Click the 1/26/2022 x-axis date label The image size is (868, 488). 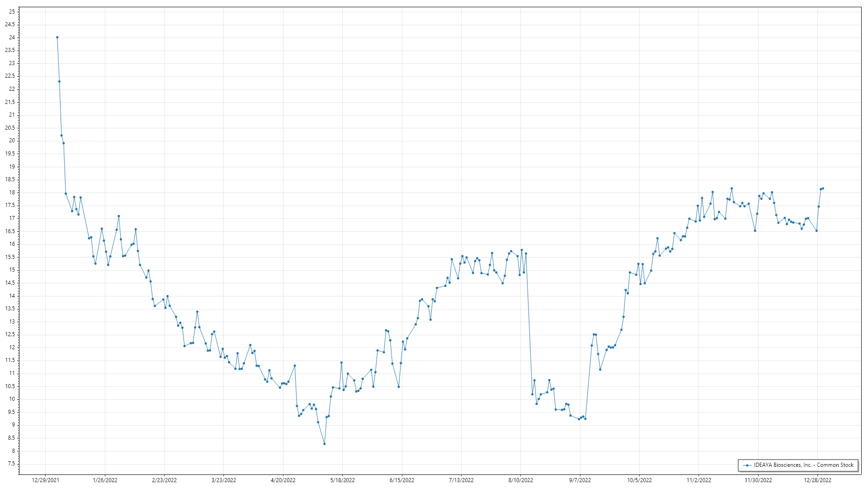pos(105,480)
